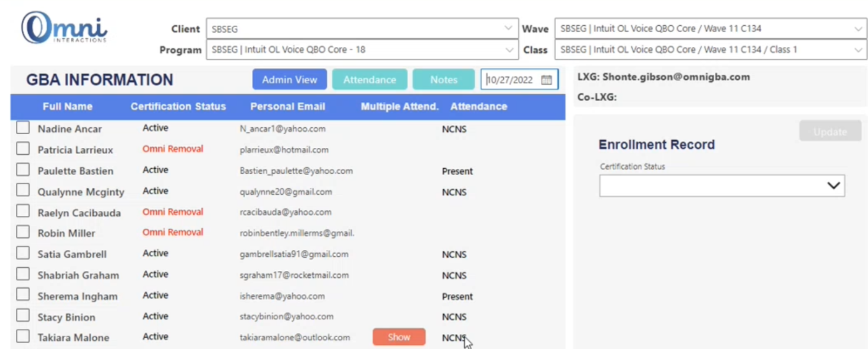
Task: Click email sgraham17@rocketmail.com
Action: pos(294,275)
